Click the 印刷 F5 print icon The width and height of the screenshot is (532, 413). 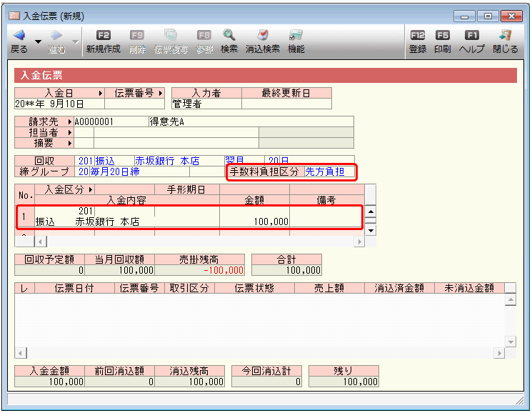443,35
